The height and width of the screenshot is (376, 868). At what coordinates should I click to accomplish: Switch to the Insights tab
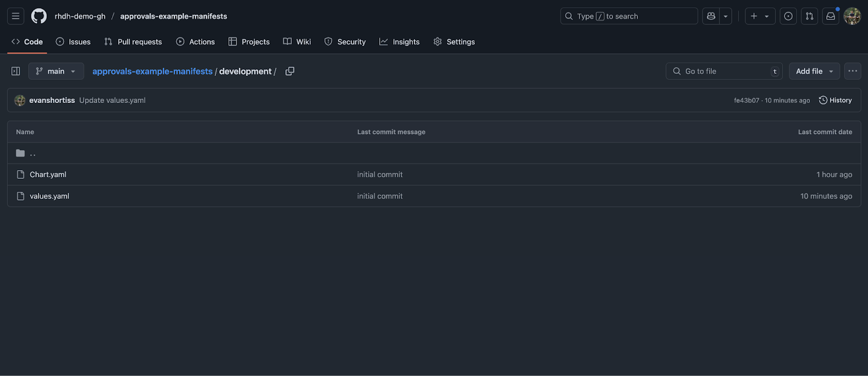click(x=399, y=42)
